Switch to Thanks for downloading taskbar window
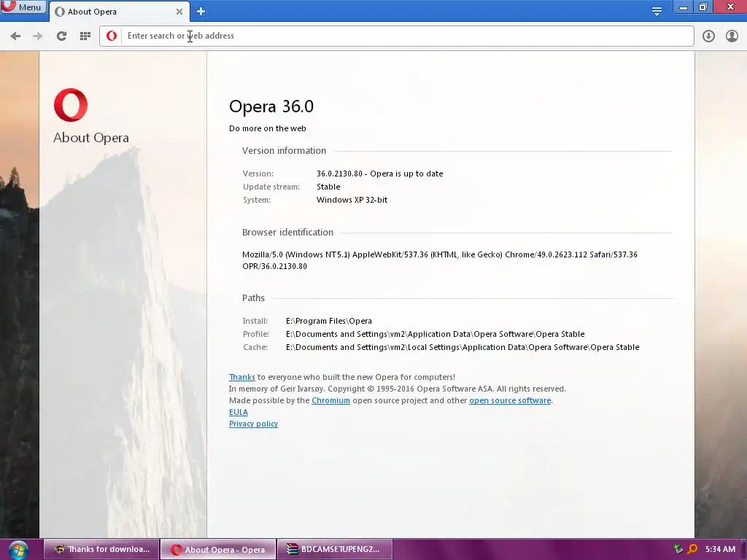747x560 pixels. click(101, 549)
